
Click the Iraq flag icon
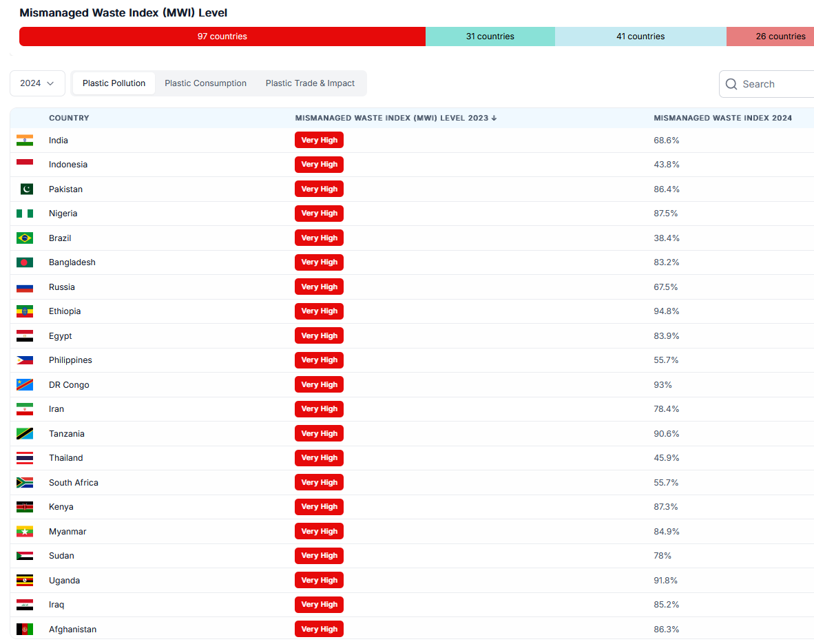(x=24, y=605)
